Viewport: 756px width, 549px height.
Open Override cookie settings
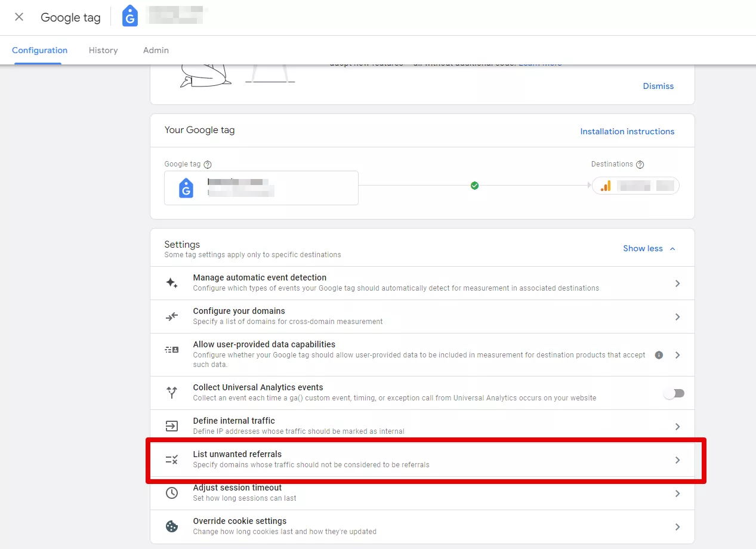pyautogui.click(x=422, y=526)
